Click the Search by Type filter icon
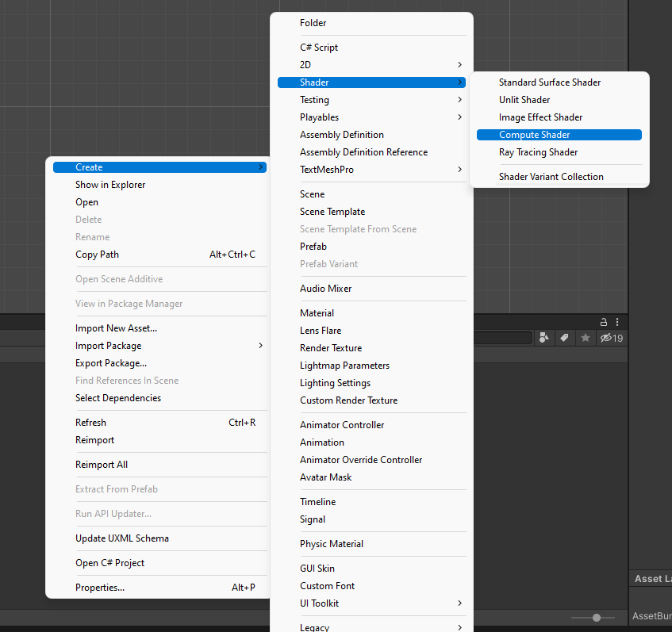672x632 pixels. point(543,338)
